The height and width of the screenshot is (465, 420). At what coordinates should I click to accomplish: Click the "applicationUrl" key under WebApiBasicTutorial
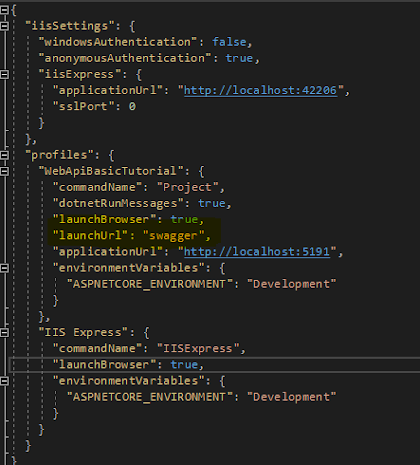[108, 252]
